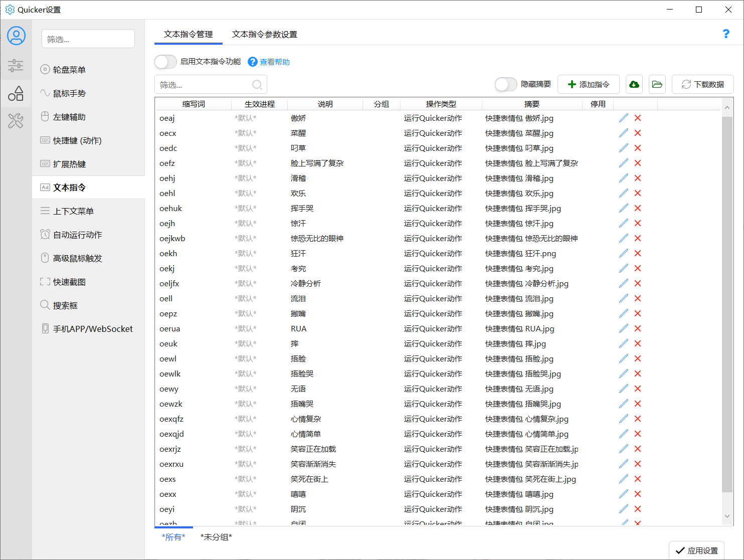The height and width of the screenshot is (560, 744).
Task: Delete the oeyi command with red X
Action: 638,509
